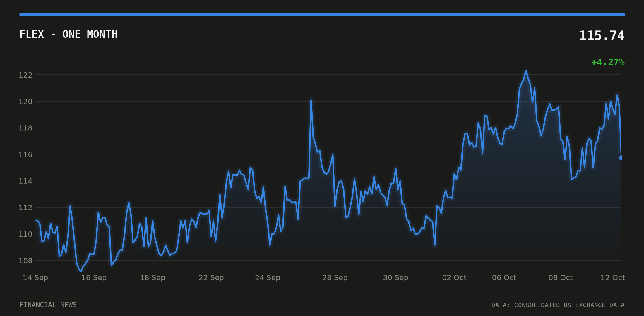The width and height of the screenshot is (644, 316).
Task: Select the 02 Oct date label
Action: click(454, 278)
